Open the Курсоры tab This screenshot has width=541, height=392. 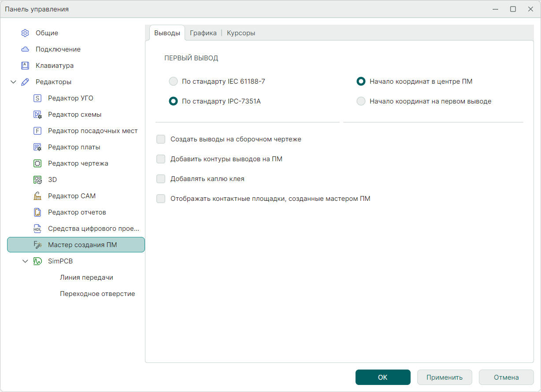coord(241,33)
